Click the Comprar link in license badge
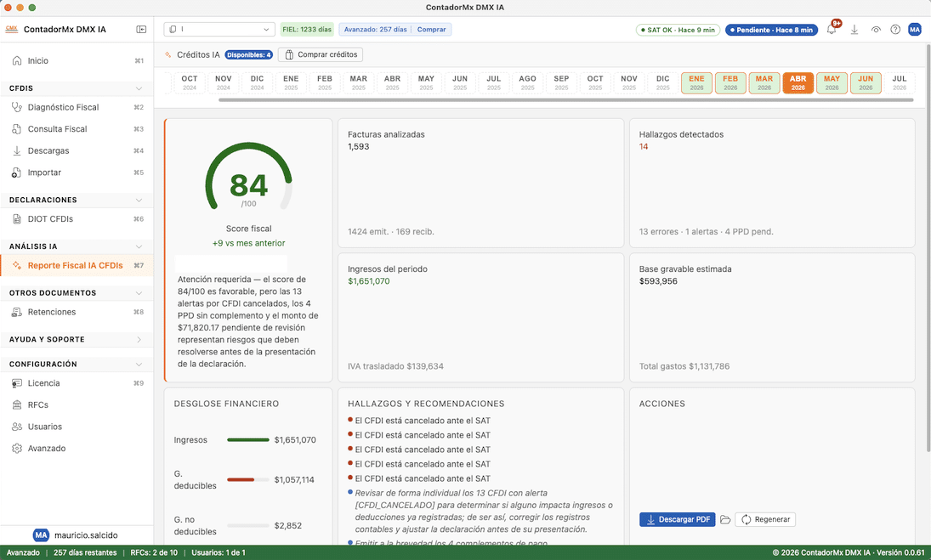Viewport: 931px width, 560px height. [431, 29]
